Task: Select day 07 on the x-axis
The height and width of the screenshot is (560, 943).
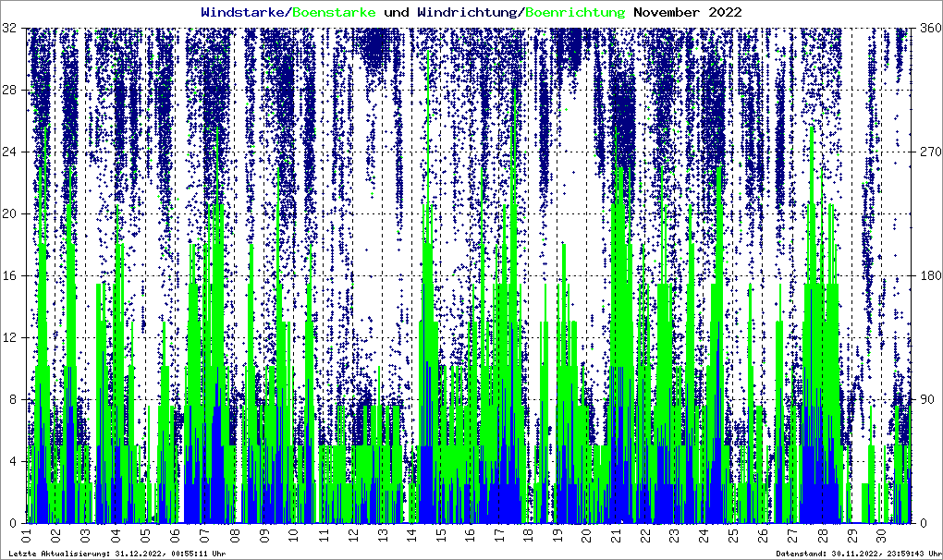Action: point(203,534)
